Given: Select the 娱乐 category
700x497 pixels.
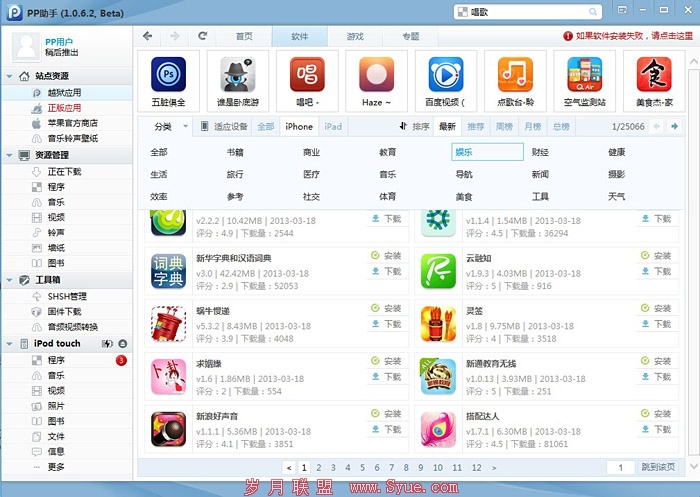Looking at the screenshot, I should click(x=487, y=152).
